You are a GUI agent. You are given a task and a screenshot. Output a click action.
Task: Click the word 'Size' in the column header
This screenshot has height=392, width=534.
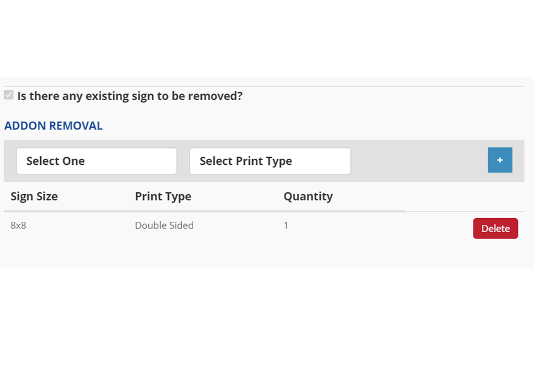coord(46,196)
